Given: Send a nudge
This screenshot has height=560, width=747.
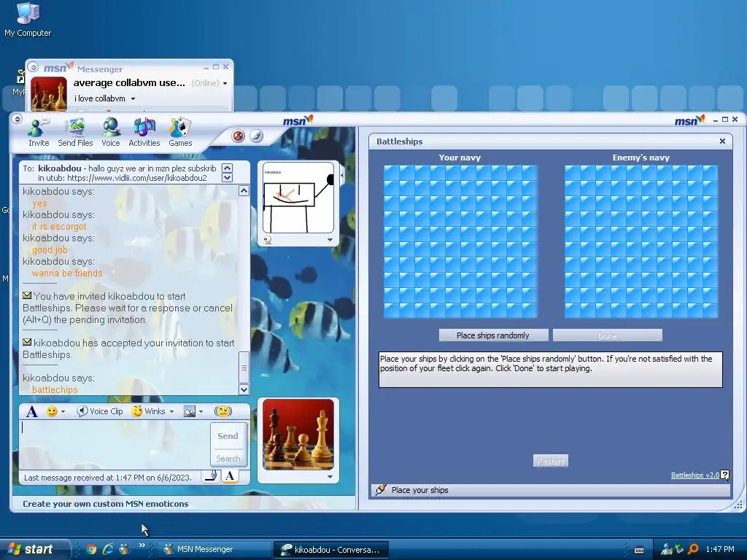Looking at the screenshot, I should [x=222, y=411].
